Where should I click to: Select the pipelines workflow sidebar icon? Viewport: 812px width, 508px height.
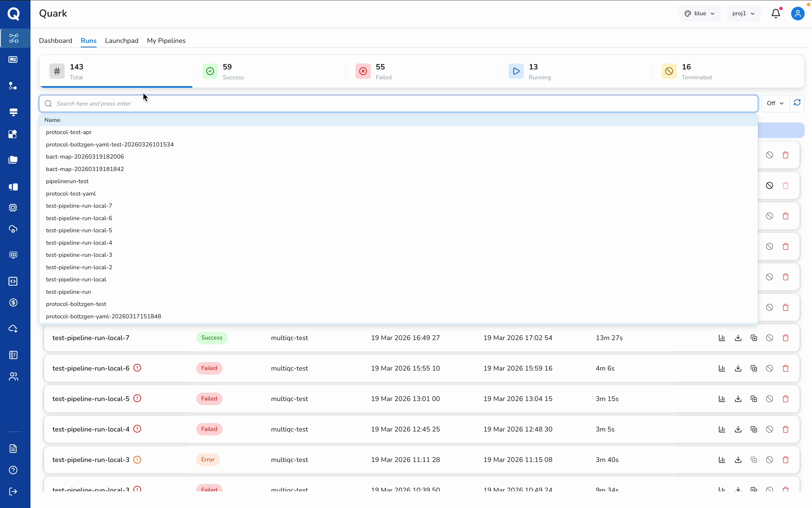point(14,38)
